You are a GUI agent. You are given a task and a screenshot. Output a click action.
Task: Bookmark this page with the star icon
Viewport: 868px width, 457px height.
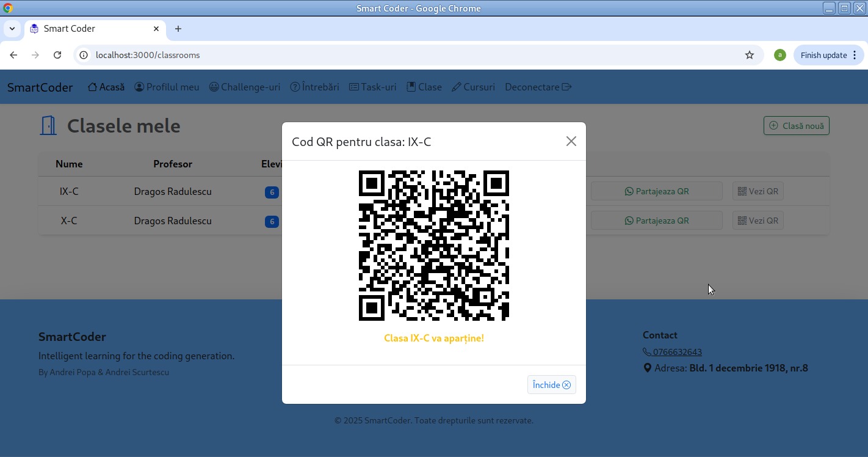click(x=750, y=55)
